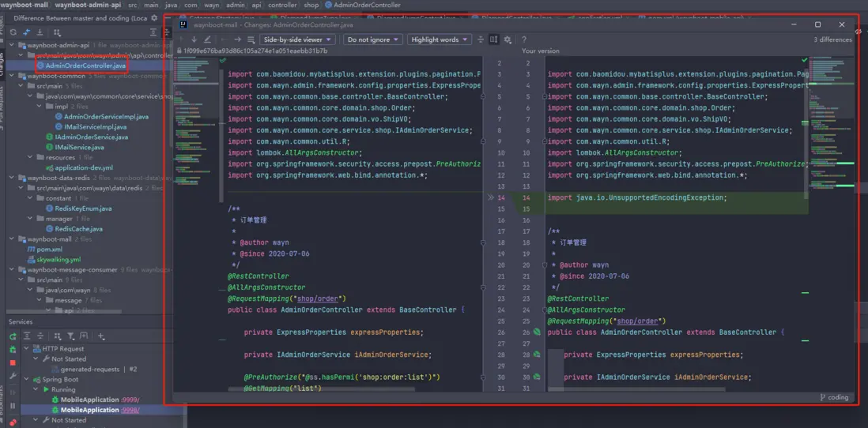868x428 pixels.
Task: Toggle synchronize scrolling in diff viewer
Action: coord(493,39)
